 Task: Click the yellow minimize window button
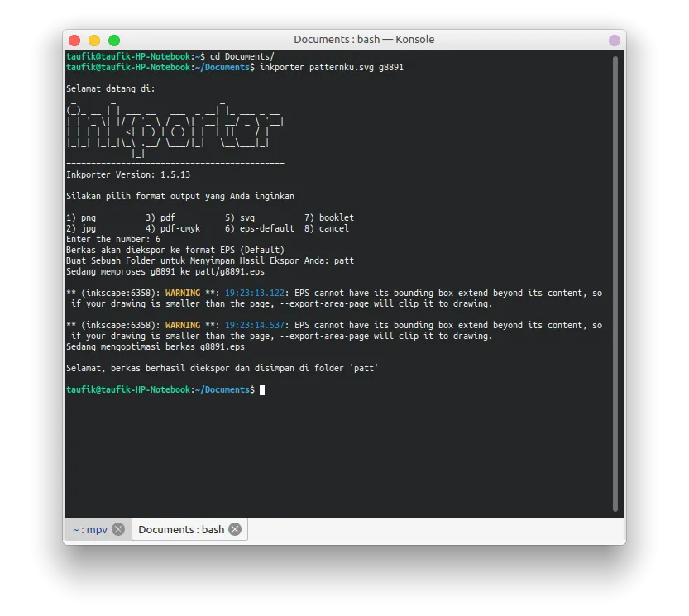coord(94,41)
